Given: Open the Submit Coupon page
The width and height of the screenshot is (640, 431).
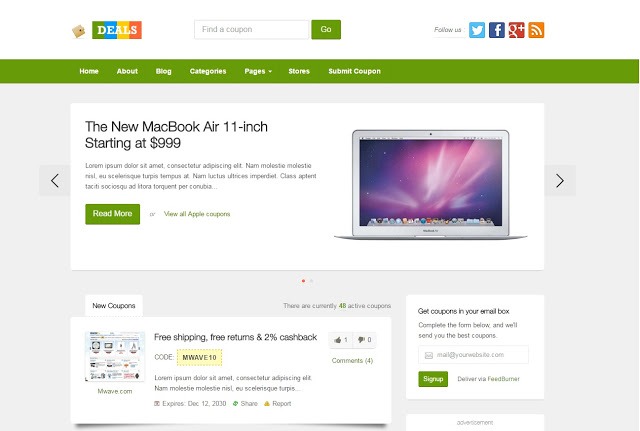Looking at the screenshot, I should click(354, 71).
